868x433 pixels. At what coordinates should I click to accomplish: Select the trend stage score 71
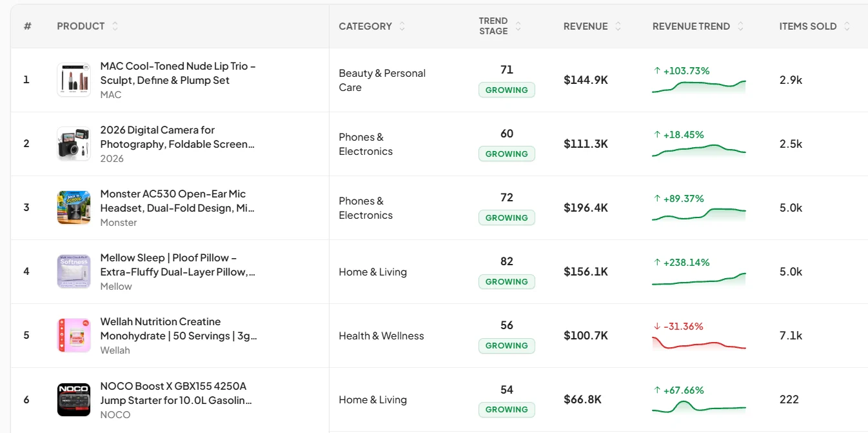pyautogui.click(x=507, y=70)
